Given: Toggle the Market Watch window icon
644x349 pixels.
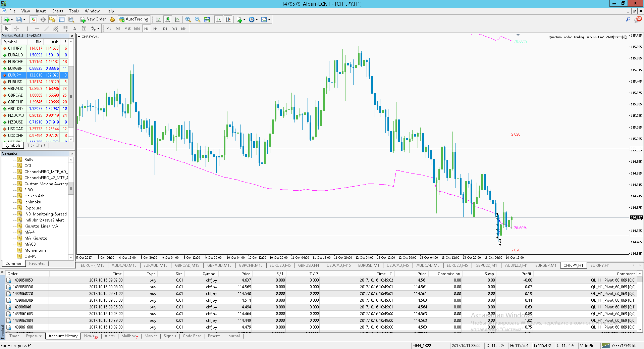Looking at the screenshot, I should (x=34, y=19).
